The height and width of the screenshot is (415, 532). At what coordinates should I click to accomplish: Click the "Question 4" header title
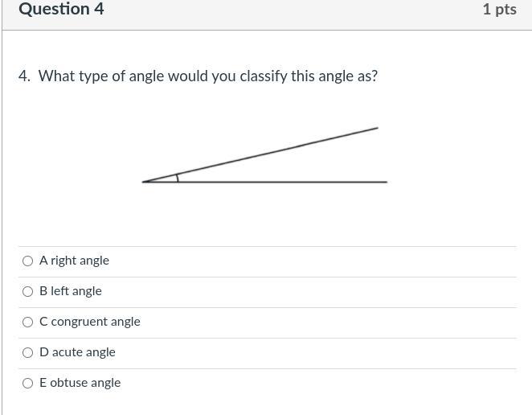[x=61, y=10]
